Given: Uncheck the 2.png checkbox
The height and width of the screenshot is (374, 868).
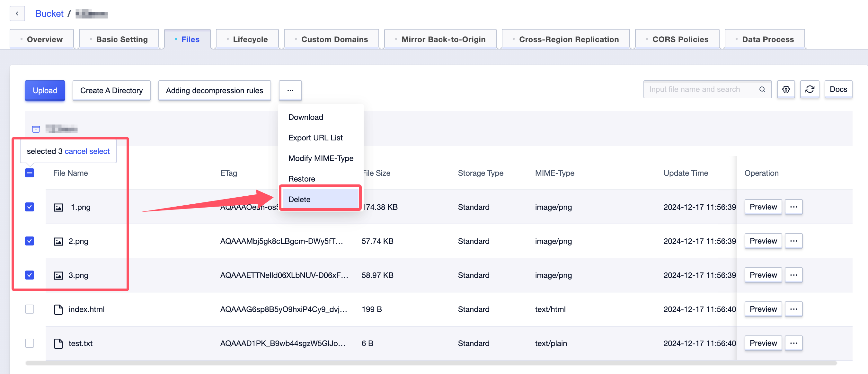Looking at the screenshot, I should tap(30, 241).
